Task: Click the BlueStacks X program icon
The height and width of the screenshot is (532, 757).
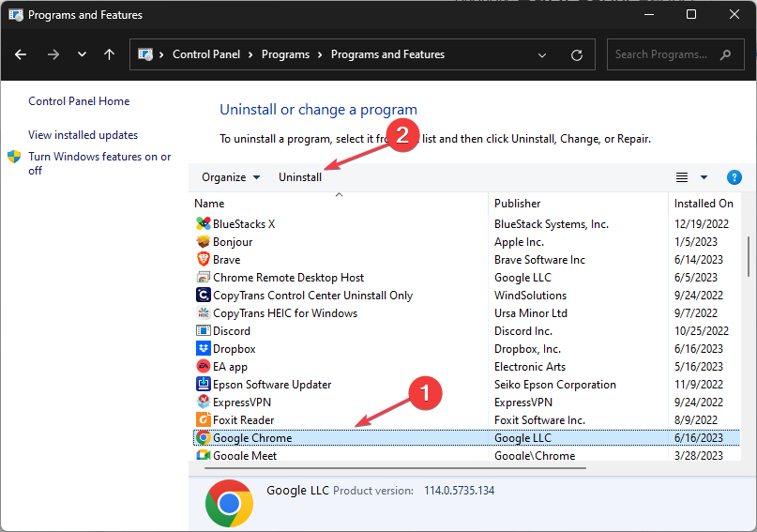Action: pos(204,223)
